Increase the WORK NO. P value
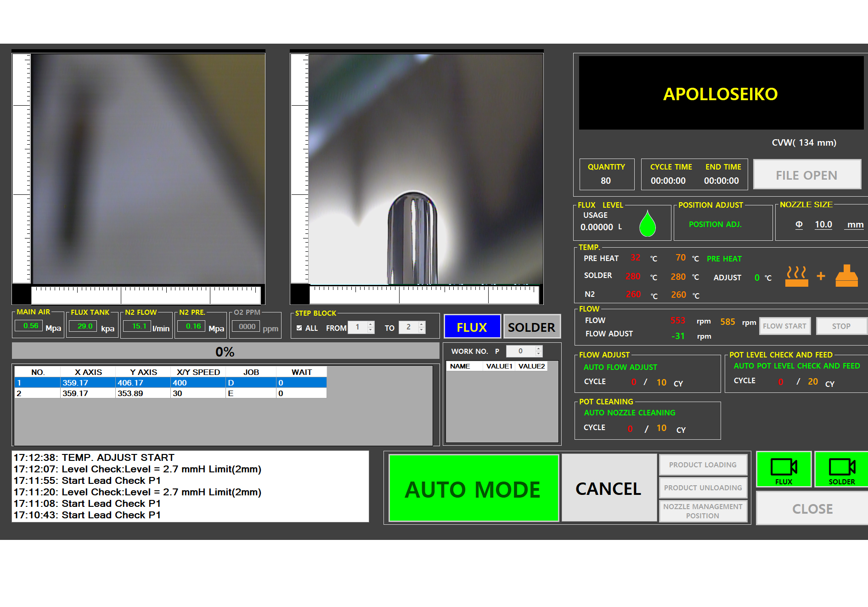868x607 pixels. pyautogui.click(x=539, y=348)
